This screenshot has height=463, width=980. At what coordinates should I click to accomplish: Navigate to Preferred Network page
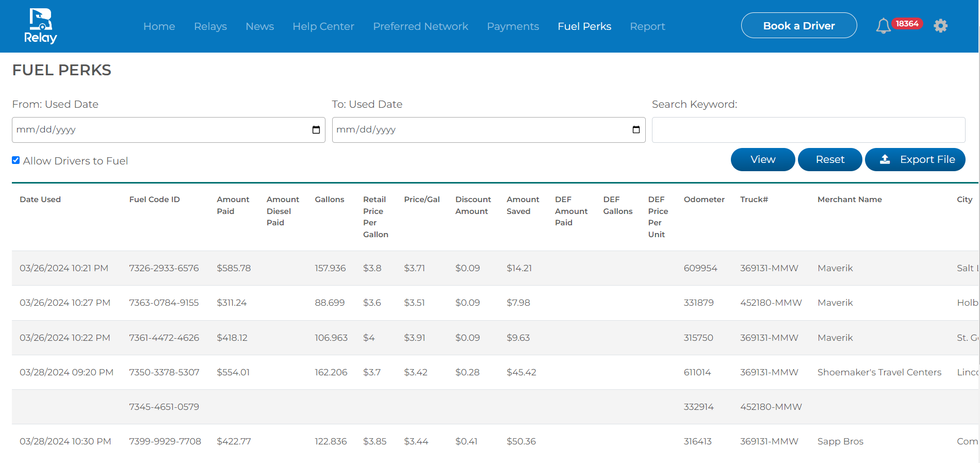click(x=420, y=26)
